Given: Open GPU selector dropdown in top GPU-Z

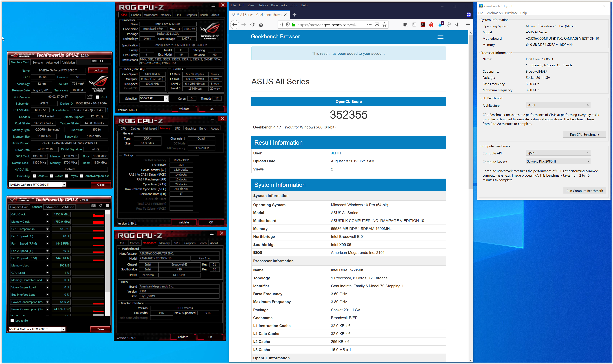Looking at the screenshot, I should coord(64,185).
